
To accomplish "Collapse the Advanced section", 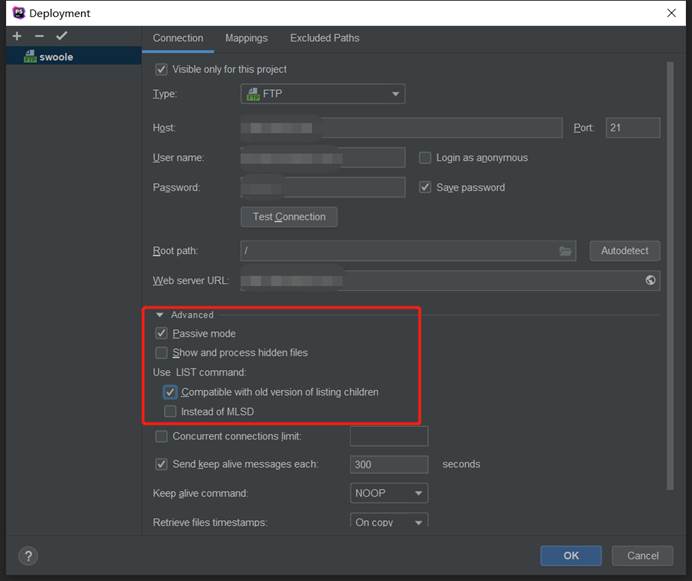I will [160, 315].
